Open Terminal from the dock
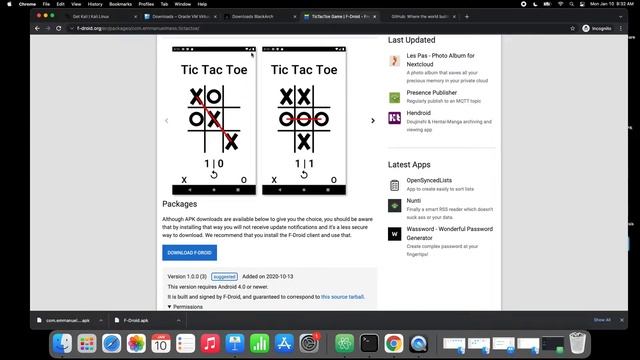640x360 pixels. (x=369, y=343)
